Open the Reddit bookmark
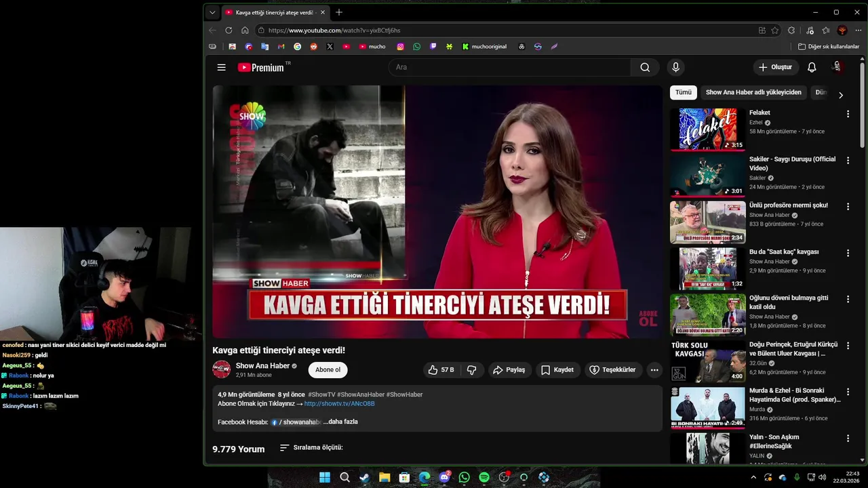868x488 pixels. point(313,47)
